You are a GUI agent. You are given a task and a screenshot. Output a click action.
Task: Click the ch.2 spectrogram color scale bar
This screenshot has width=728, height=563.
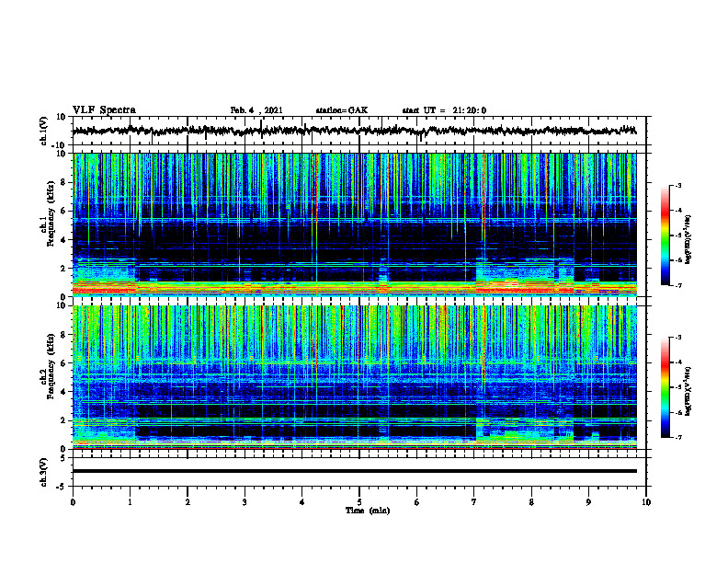665,387
